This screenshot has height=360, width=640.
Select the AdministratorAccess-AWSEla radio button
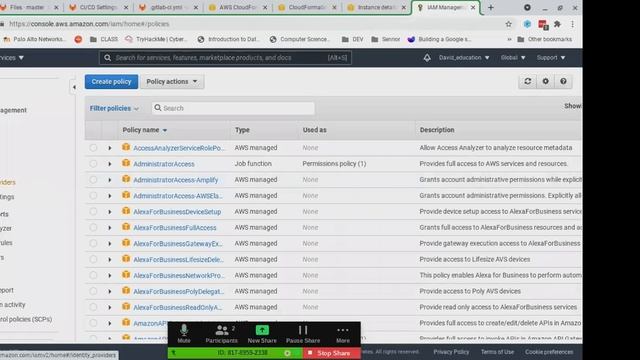[x=93, y=196]
